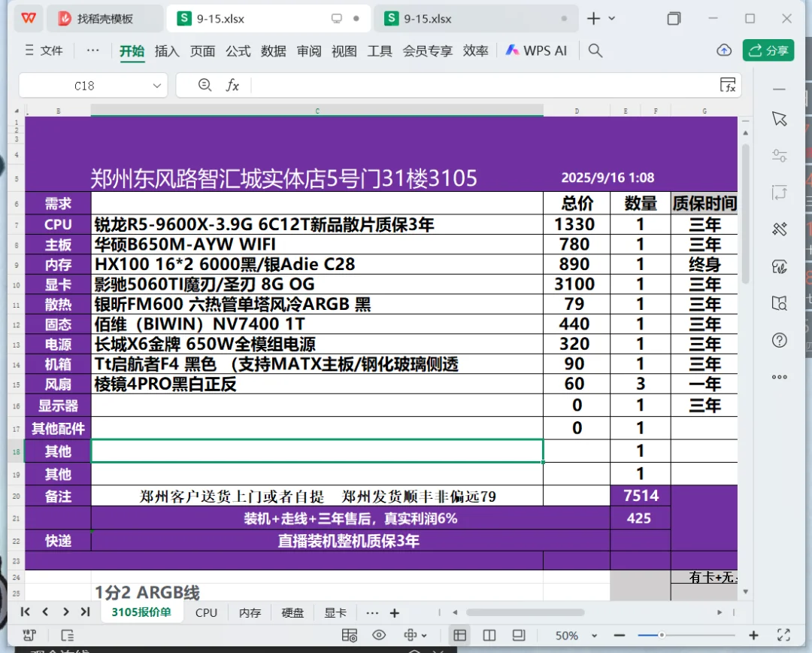Switch to the 硬盘 sheet tab
This screenshot has width=812, height=653.
coord(292,612)
